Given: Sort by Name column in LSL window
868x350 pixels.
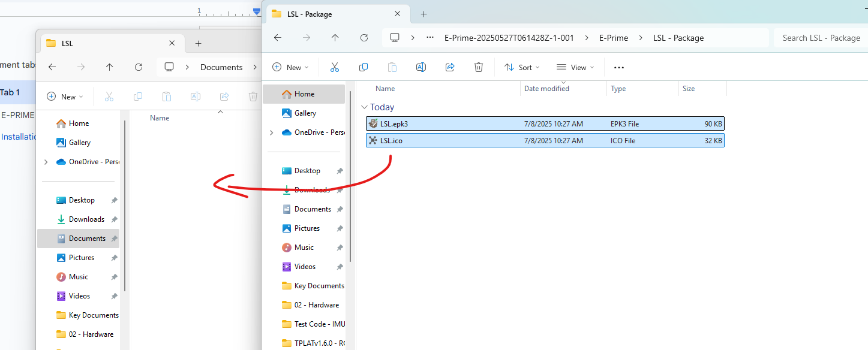Looking at the screenshot, I should click(160, 118).
